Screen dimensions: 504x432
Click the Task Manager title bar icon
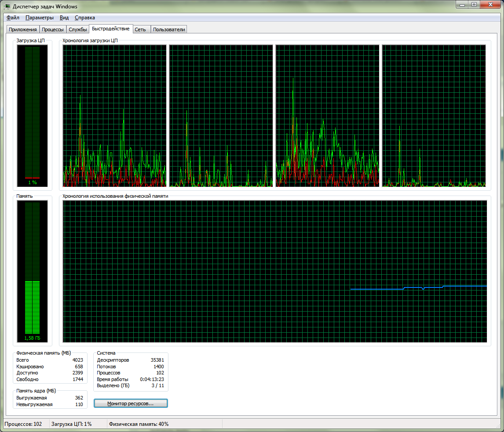click(x=7, y=7)
